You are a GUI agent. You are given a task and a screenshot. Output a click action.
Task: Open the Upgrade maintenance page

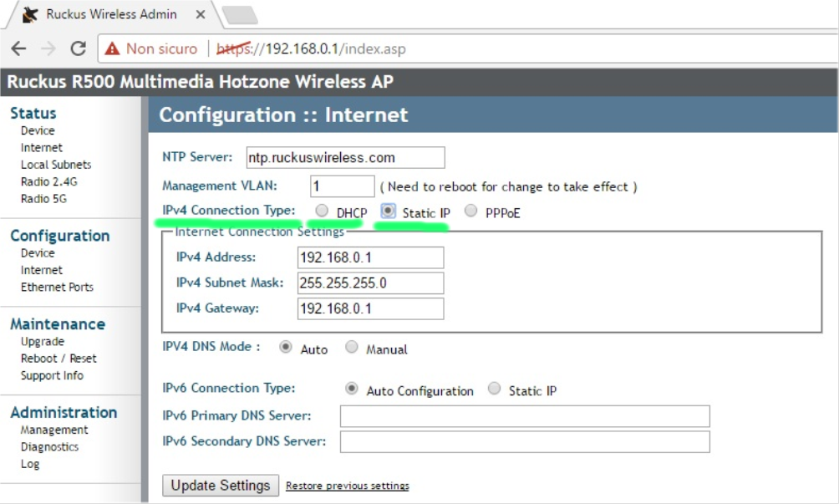[x=43, y=341]
